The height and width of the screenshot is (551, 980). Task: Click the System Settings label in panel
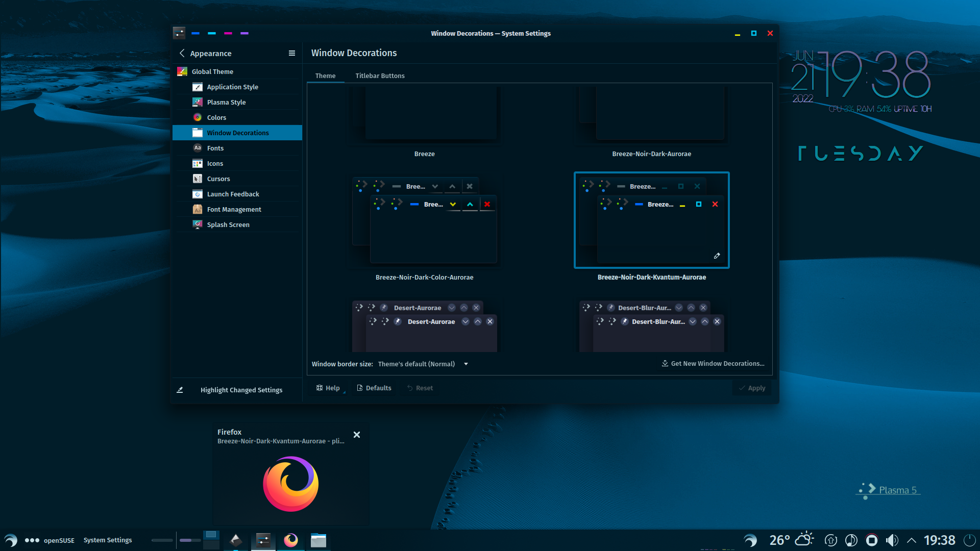(x=108, y=540)
